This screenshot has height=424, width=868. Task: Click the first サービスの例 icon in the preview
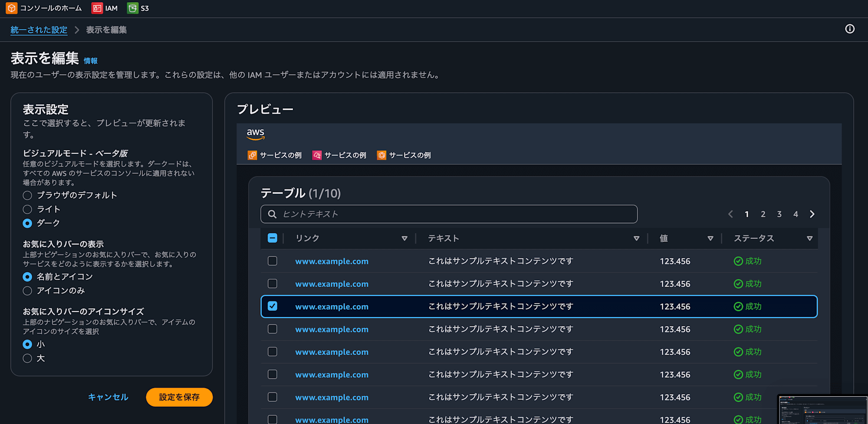point(252,155)
